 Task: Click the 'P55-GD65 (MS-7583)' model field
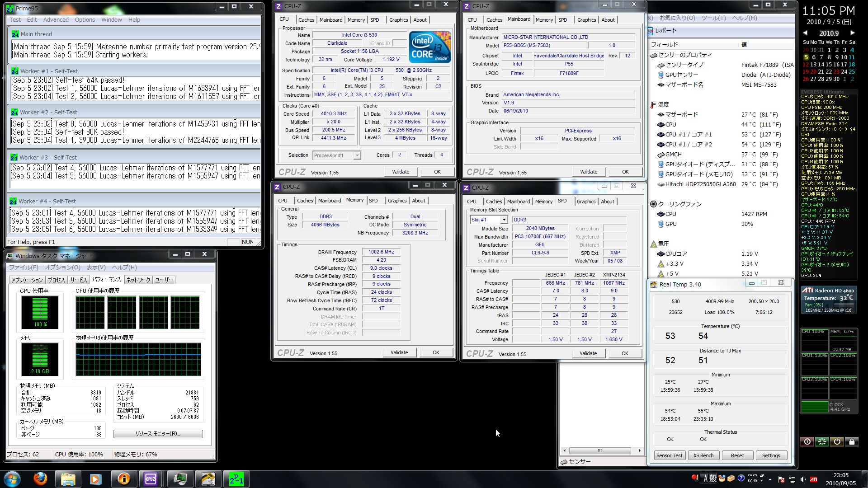click(x=544, y=45)
